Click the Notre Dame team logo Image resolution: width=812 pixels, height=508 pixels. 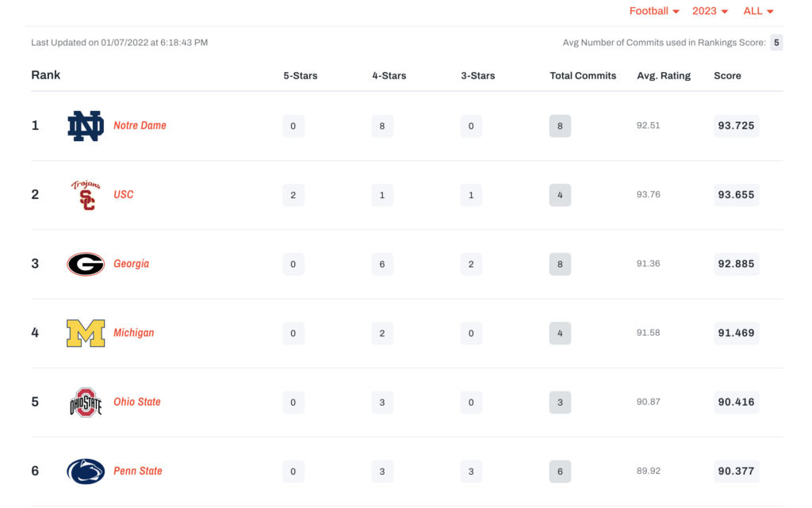tap(86, 126)
